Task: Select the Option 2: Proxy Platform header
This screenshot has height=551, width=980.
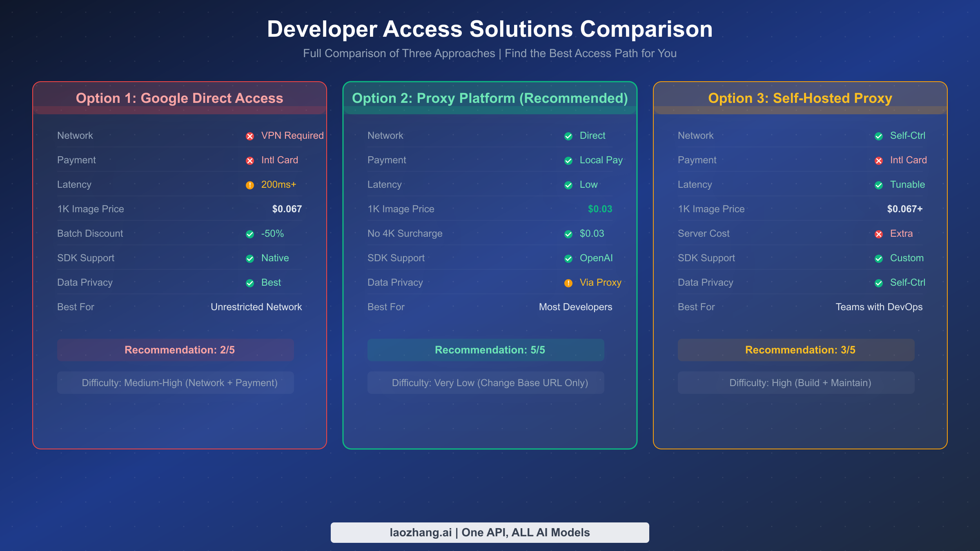Action: [490, 98]
